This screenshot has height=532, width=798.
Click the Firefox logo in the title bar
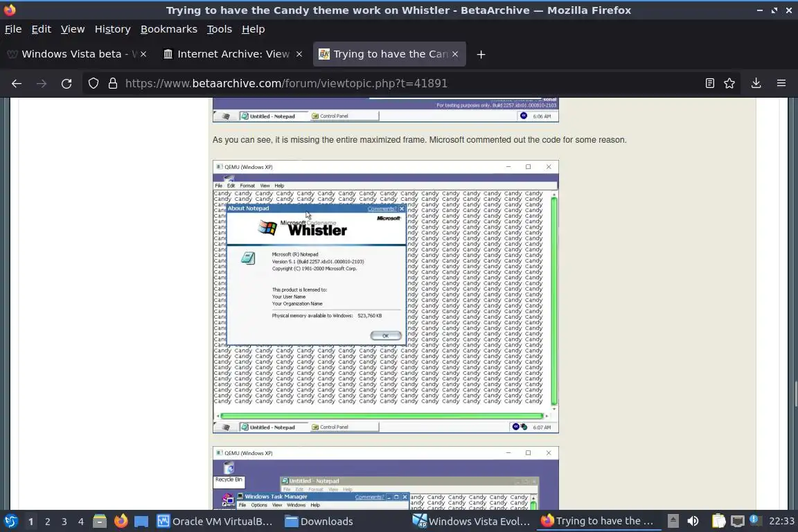click(x=10, y=10)
